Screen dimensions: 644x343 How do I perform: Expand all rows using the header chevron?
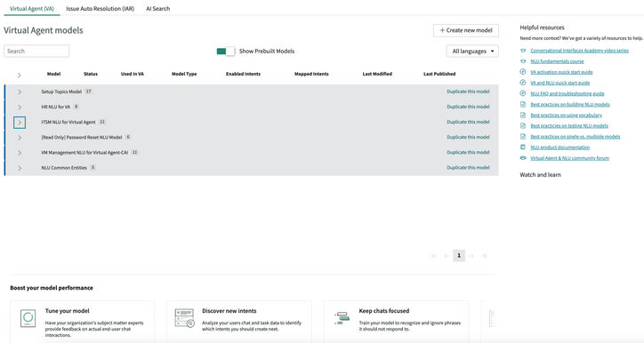pos(19,75)
